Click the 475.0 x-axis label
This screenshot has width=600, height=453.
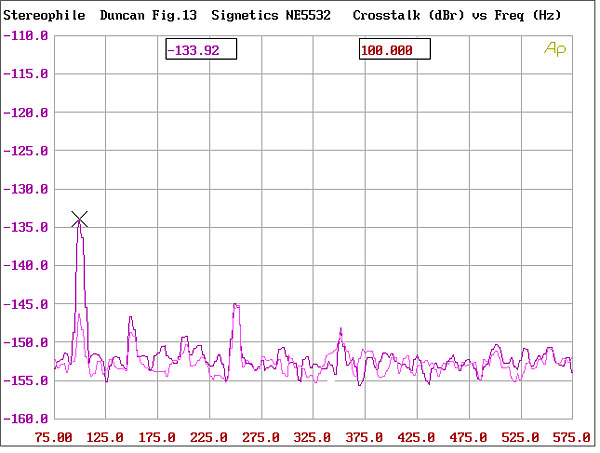tap(468, 437)
